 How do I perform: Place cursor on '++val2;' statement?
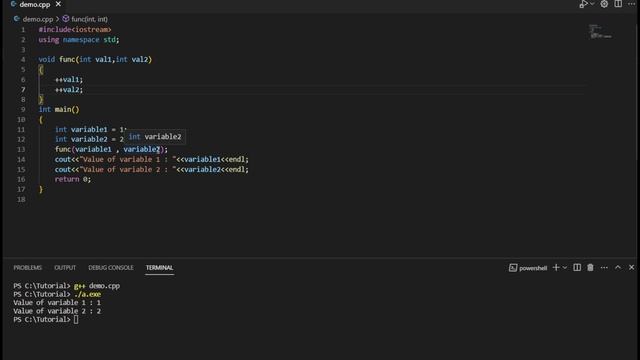[69, 89]
